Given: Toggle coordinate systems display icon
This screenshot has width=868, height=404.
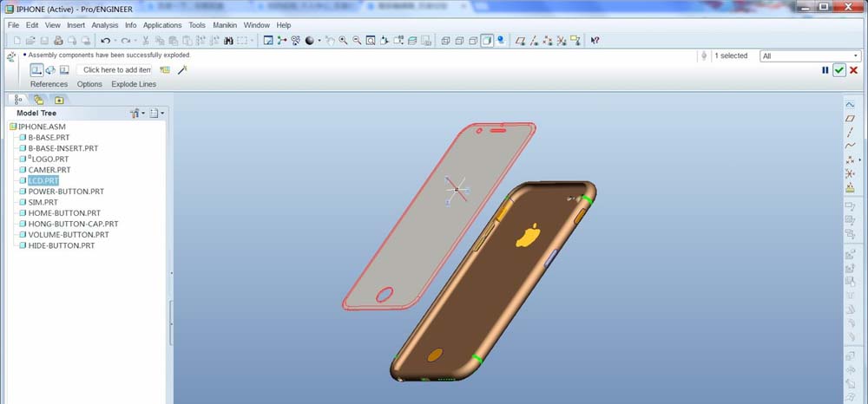Looking at the screenshot, I should click(562, 41).
